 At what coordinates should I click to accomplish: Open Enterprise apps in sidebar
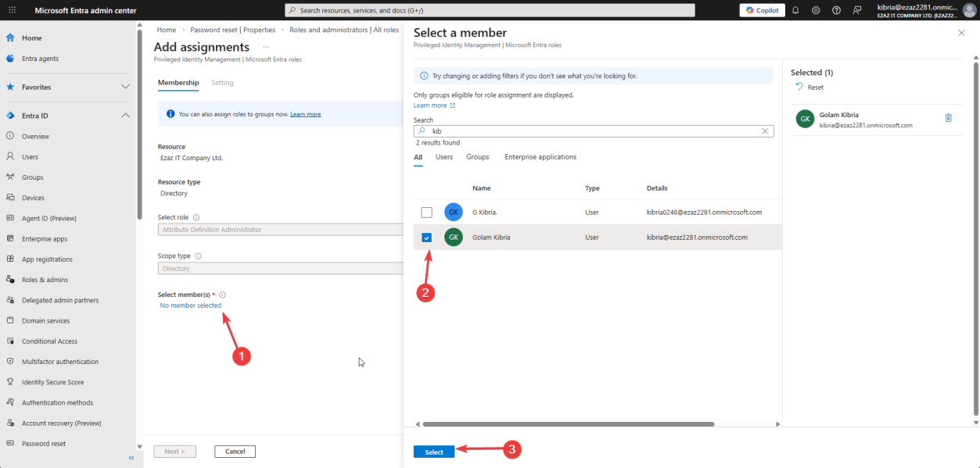[x=44, y=239]
